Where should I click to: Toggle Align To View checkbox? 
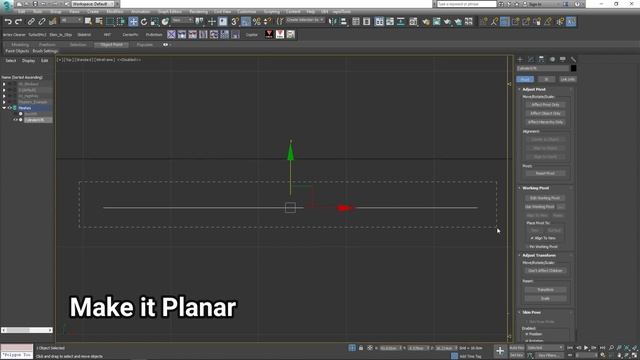click(532, 238)
